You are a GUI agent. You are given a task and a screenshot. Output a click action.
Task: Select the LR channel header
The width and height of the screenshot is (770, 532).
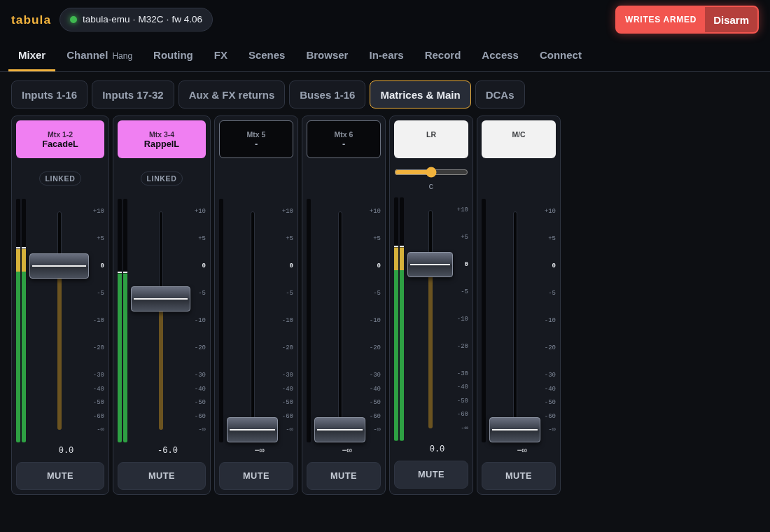[x=431, y=139]
